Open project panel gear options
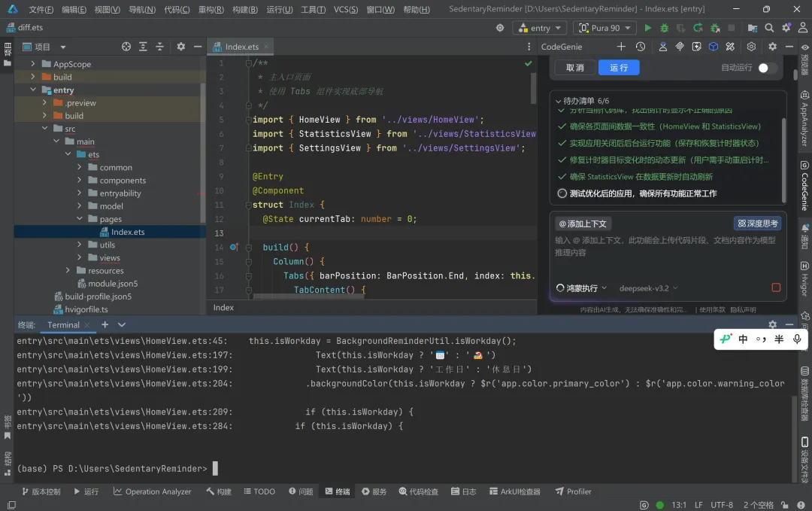Image resolution: width=812 pixels, height=511 pixels. [x=180, y=47]
